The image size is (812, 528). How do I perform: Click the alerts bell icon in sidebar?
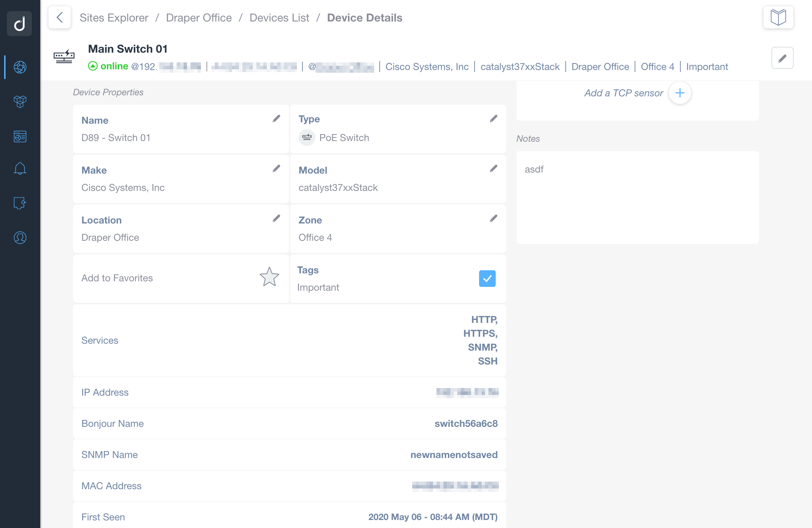click(20, 168)
